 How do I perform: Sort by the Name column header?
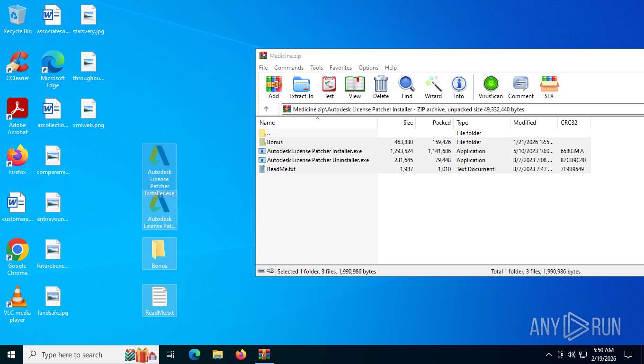click(317, 123)
